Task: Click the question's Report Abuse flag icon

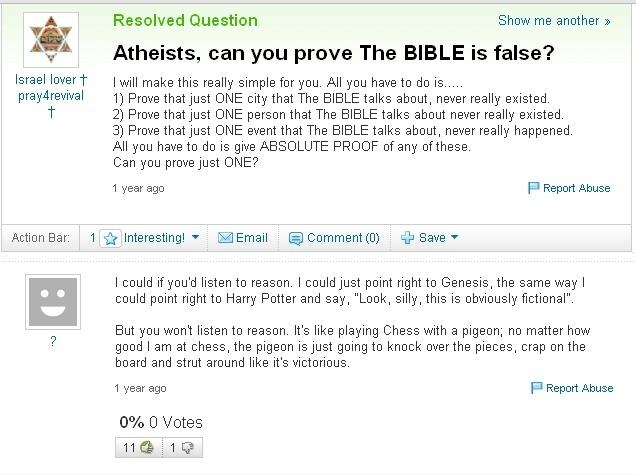Action: coord(534,188)
